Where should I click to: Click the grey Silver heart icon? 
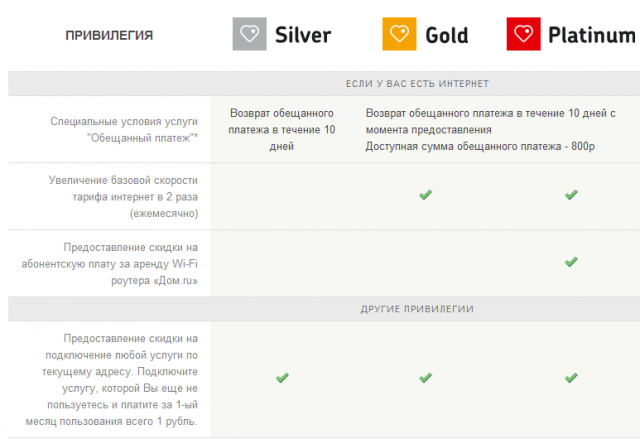click(250, 35)
